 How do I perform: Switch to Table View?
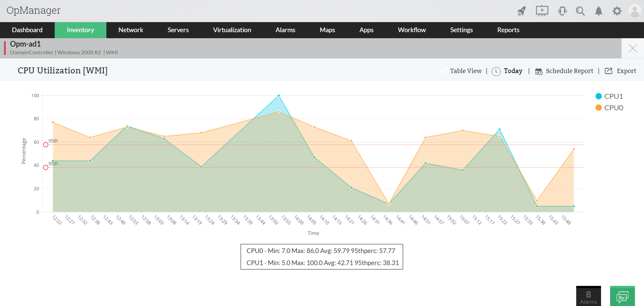466,71
